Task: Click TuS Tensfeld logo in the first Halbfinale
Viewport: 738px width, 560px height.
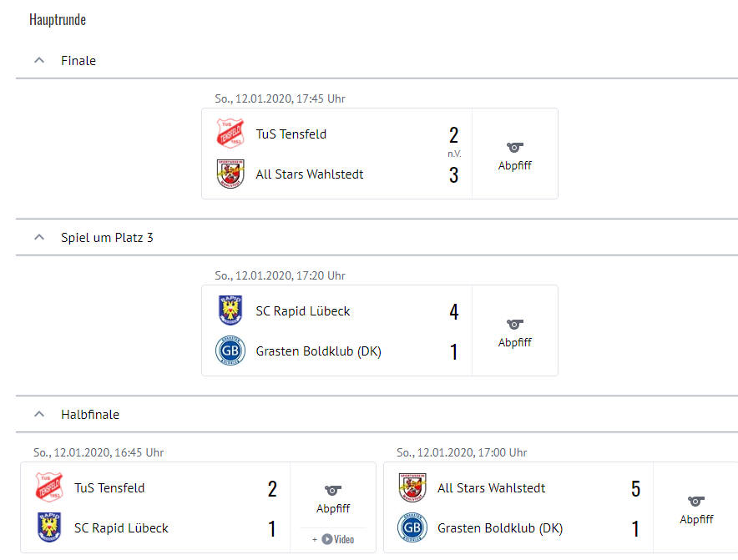Action: pyautogui.click(x=48, y=487)
